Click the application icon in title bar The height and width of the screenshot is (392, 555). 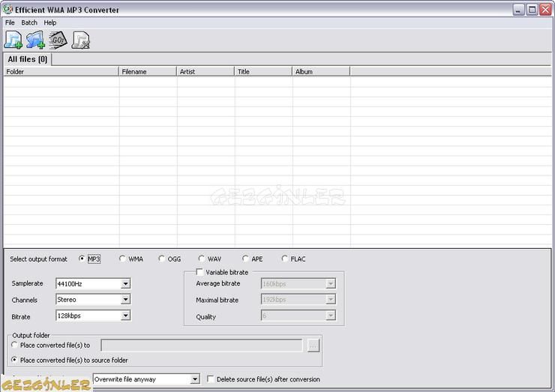pos(7,10)
